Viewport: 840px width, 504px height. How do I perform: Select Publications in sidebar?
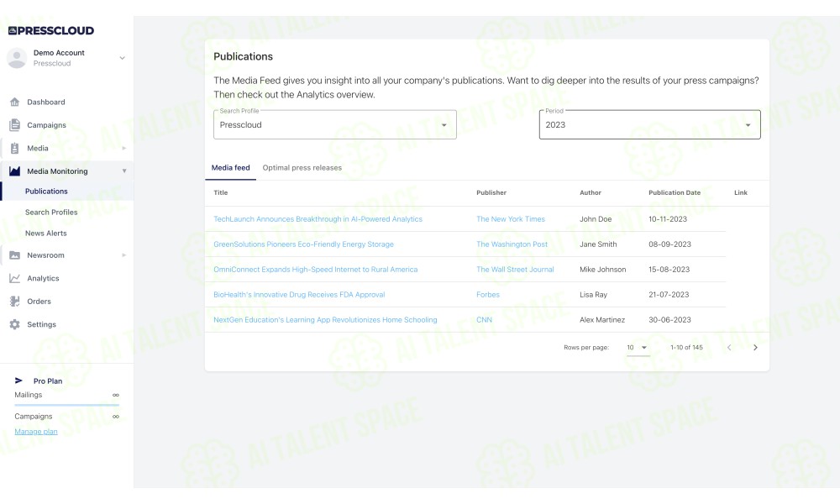[x=46, y=192]
